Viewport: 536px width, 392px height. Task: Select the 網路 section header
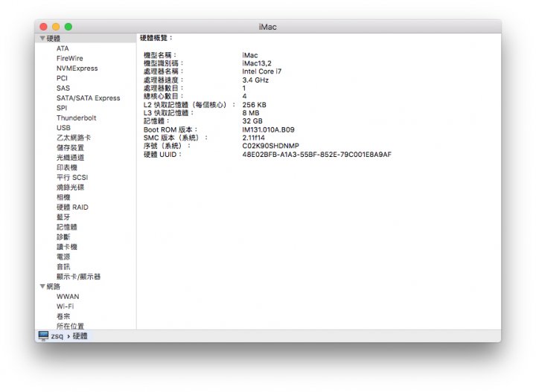(x=54, y=286)
